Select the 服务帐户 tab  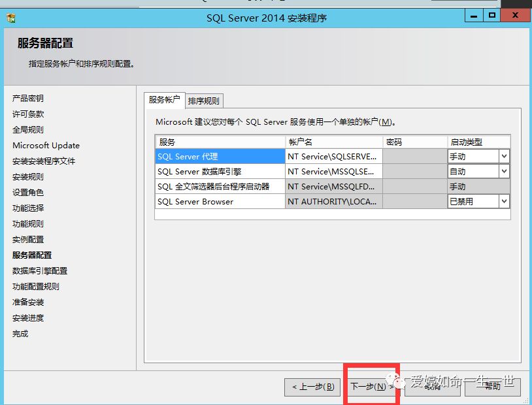coord(165,100)
